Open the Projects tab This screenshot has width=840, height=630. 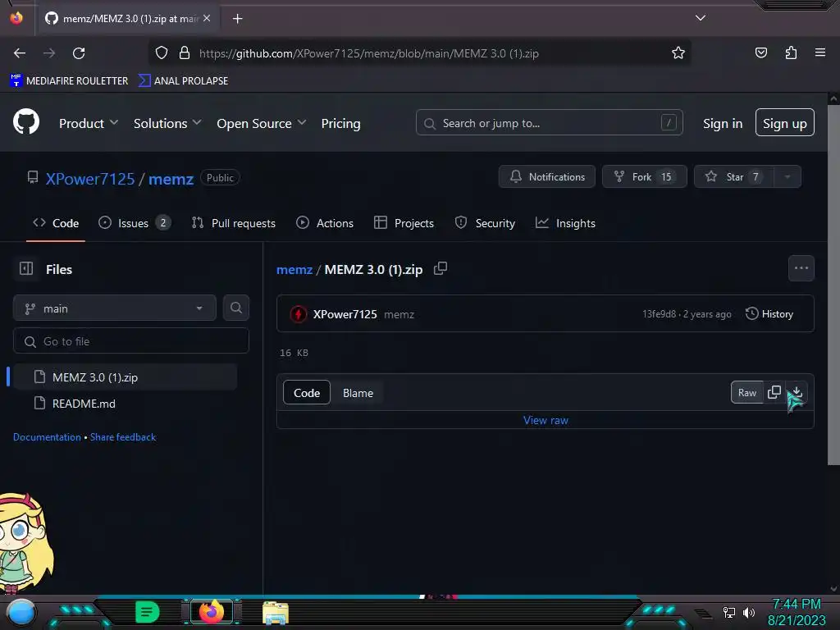[404, 223]
